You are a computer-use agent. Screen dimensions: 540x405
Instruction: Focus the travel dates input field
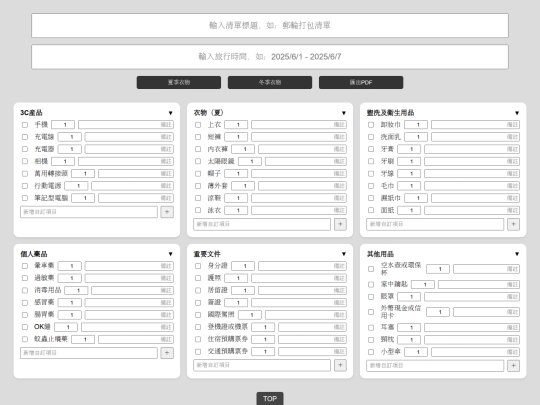click(x=270, y=56)
